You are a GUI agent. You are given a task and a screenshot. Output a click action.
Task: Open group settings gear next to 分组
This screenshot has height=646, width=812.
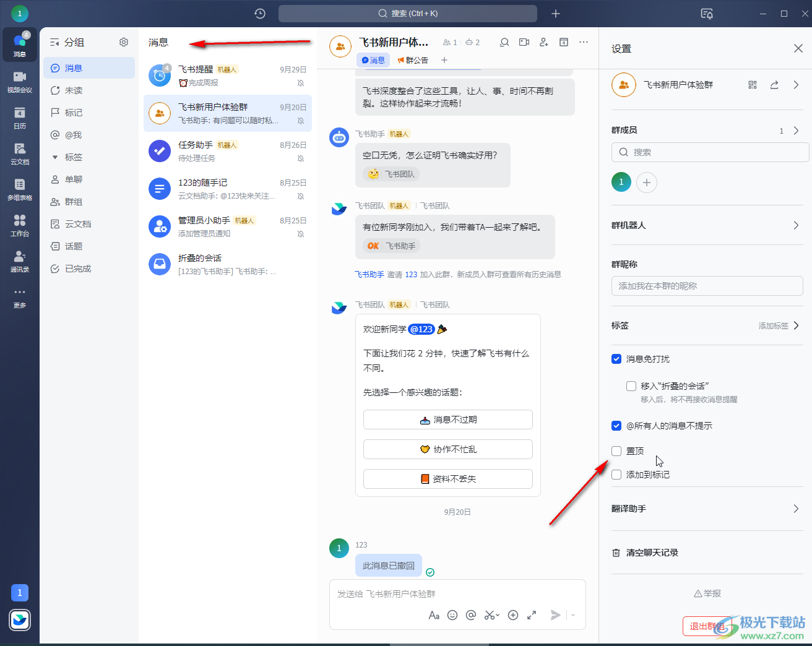pos(124,42)
